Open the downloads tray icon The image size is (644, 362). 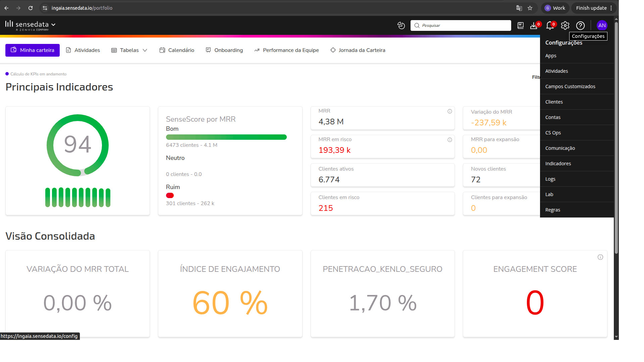(534, 26)
